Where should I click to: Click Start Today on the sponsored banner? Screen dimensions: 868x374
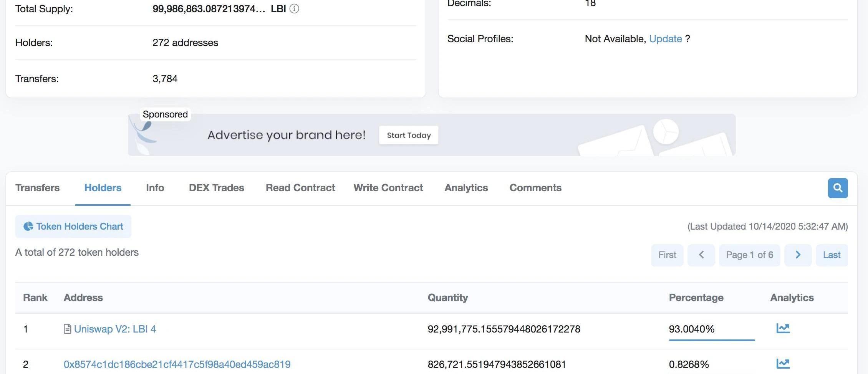tap(409, 135)
